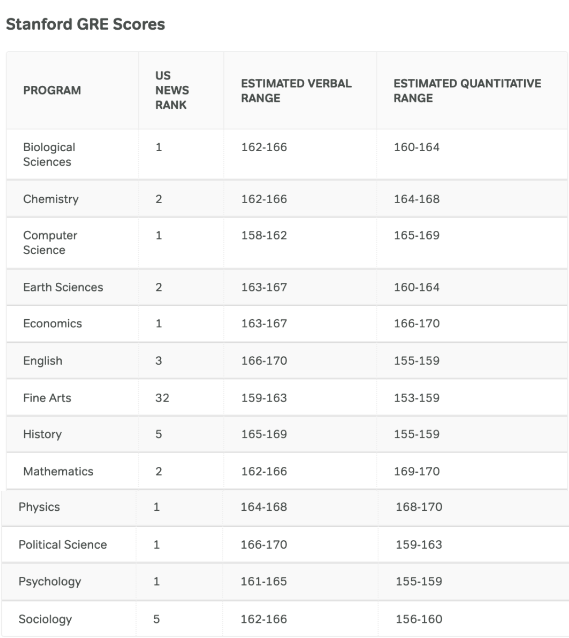Select the Physics row label
The width and height of the screenshot is (569, 638).
39,507
